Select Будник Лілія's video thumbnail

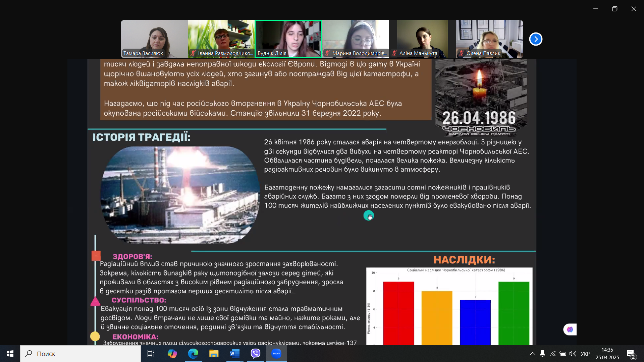pos(288,39)
